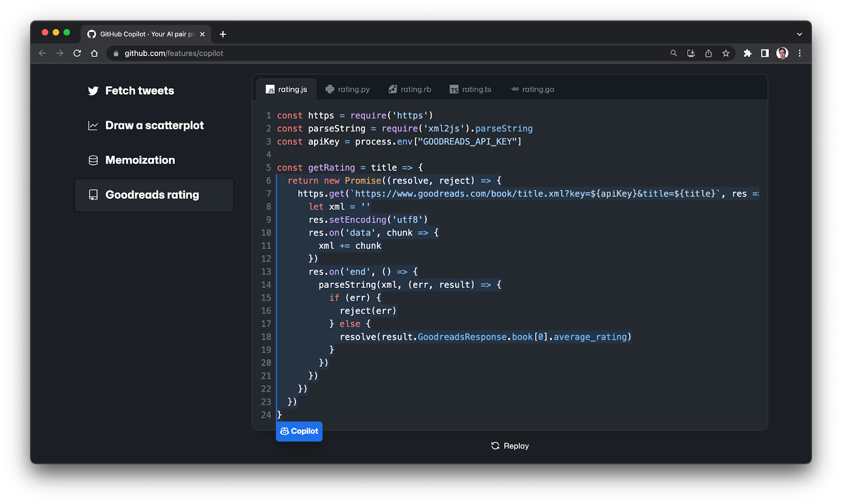Switch to the rating.py tab
842x504 pixels.
coord(347,89)
